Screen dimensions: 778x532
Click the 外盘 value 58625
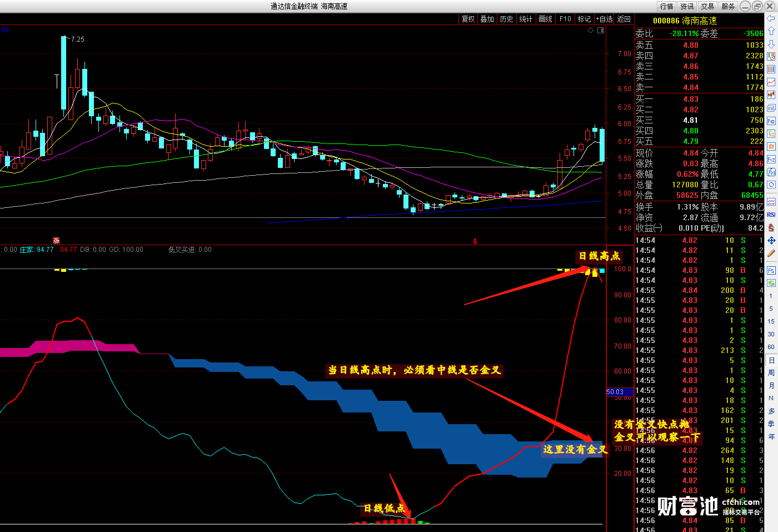687,195
